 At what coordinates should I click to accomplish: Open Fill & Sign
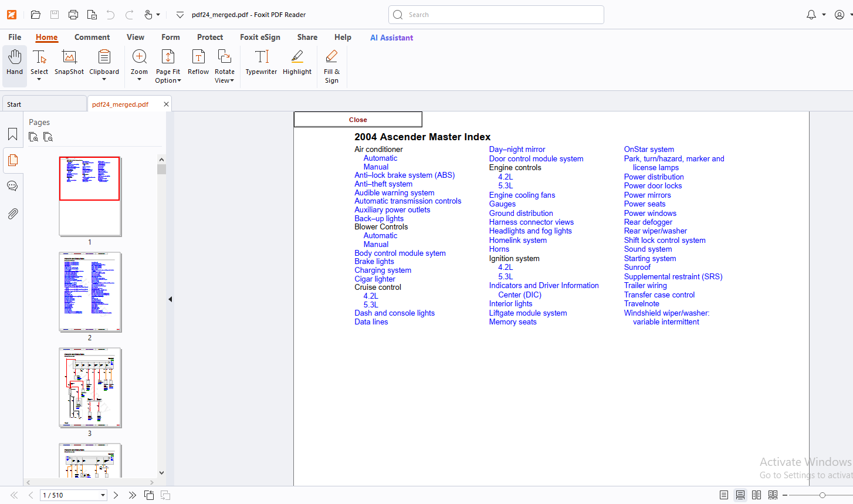click(331, 66)
